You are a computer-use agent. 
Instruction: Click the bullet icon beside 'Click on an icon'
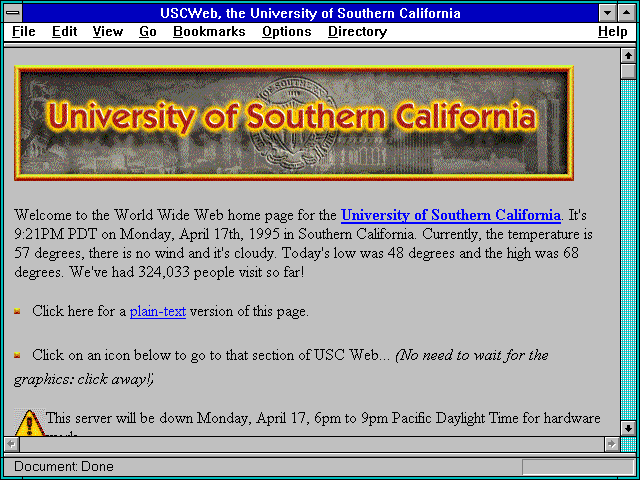(17, 356)
